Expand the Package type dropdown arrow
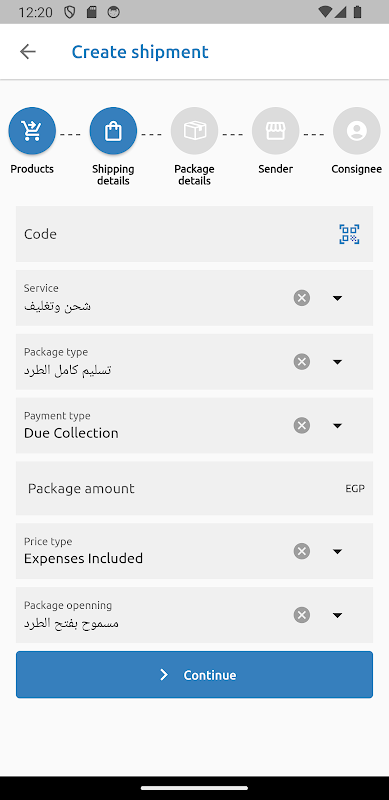The height and width of the screenshot is (800, 389). pos(337,362)
